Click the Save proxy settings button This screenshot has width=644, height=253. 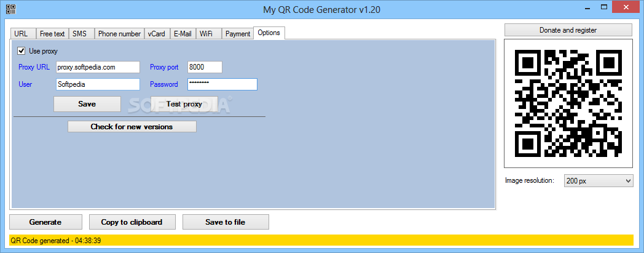87,104
